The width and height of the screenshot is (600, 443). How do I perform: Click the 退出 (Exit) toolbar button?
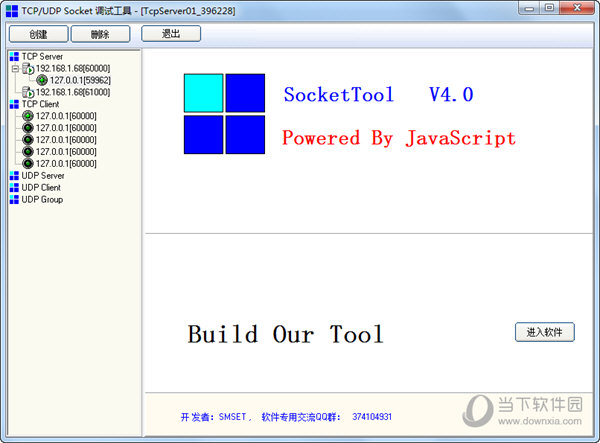(x=171, y=34)
